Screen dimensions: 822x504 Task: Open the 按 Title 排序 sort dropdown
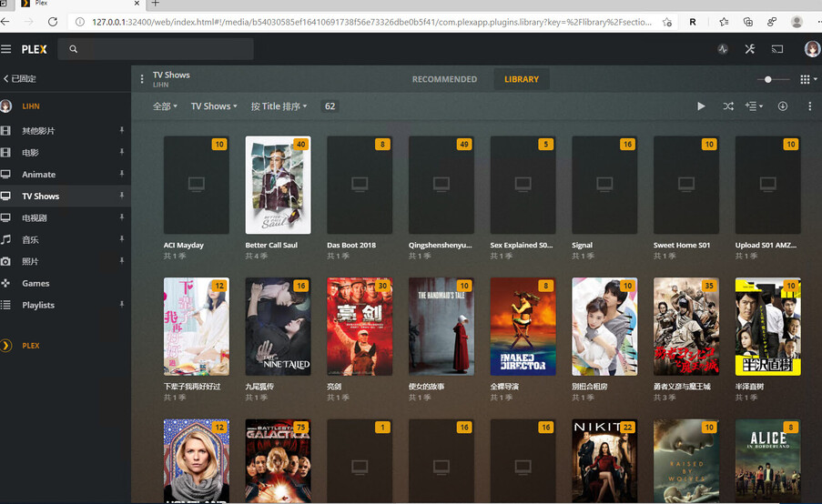coord(279,106)
